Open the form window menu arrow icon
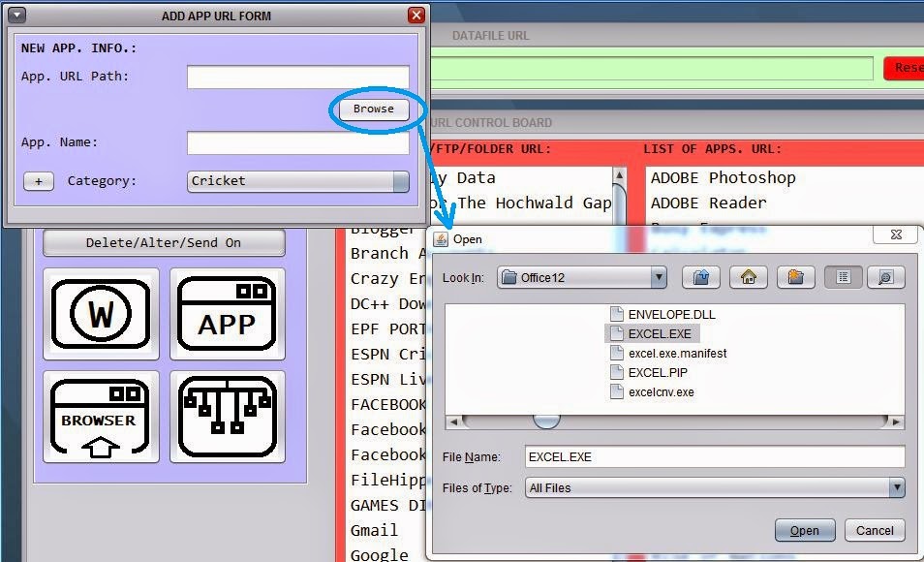The image size is (924, 562). coord(17,16)
